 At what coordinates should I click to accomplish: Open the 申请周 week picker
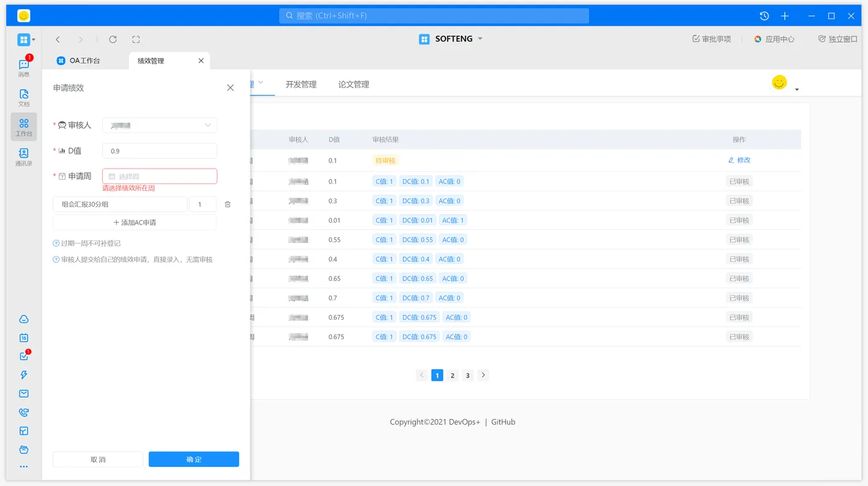[x=159, y=176]
